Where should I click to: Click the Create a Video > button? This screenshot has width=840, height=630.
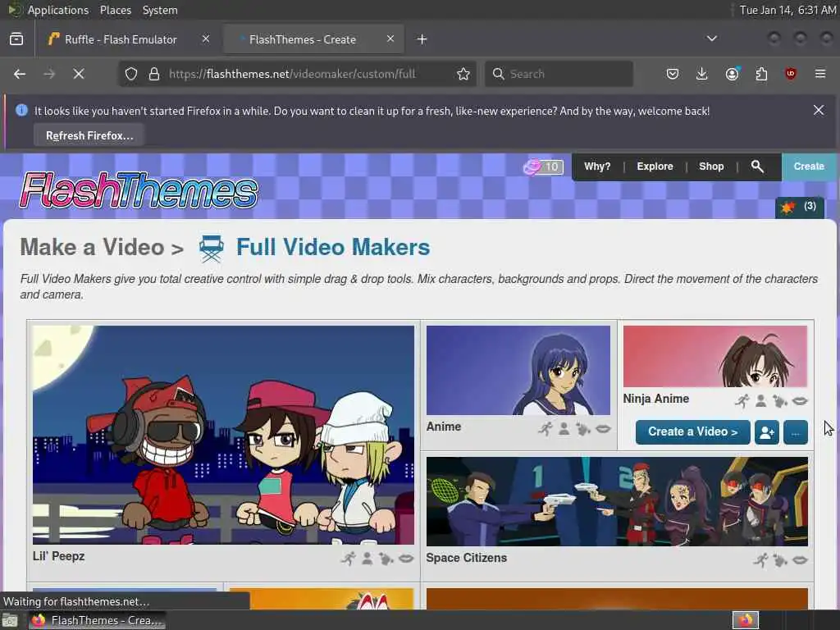click(692, 431)
